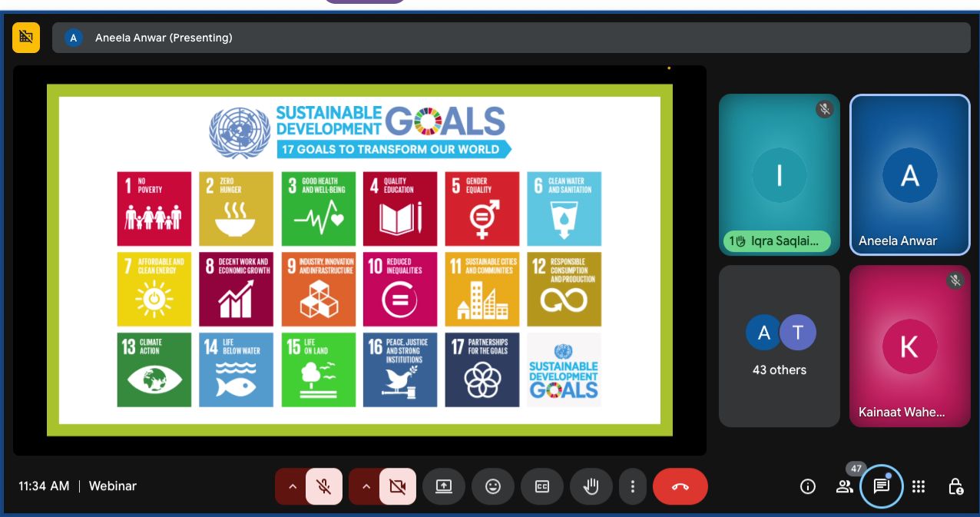Open host controls lock icon
This screenshot has height=517, width=980.
955,486
